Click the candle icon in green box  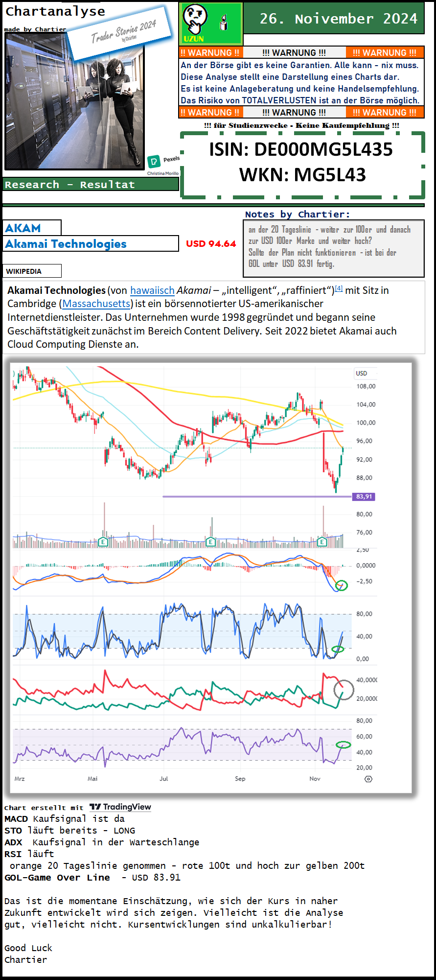(224, 23)
